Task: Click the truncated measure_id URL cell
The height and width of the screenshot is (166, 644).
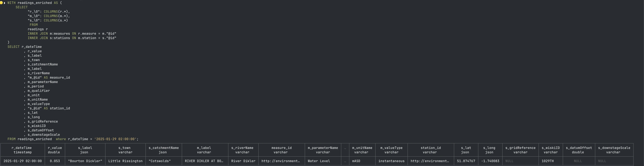Action: 281,161
